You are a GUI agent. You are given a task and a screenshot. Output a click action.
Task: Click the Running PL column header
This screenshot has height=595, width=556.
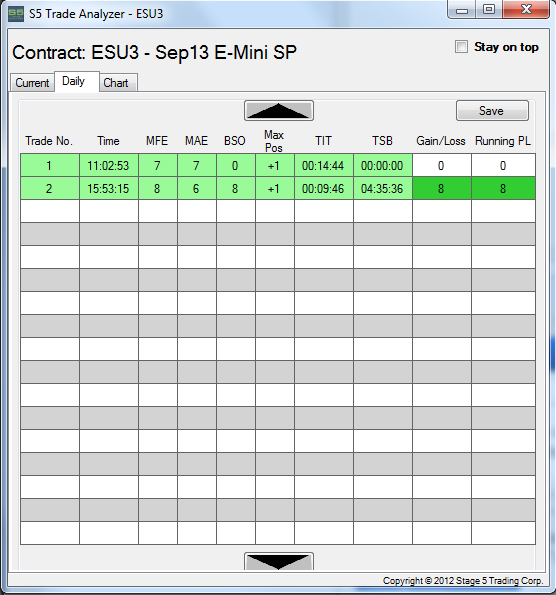[x=503, y=141]
